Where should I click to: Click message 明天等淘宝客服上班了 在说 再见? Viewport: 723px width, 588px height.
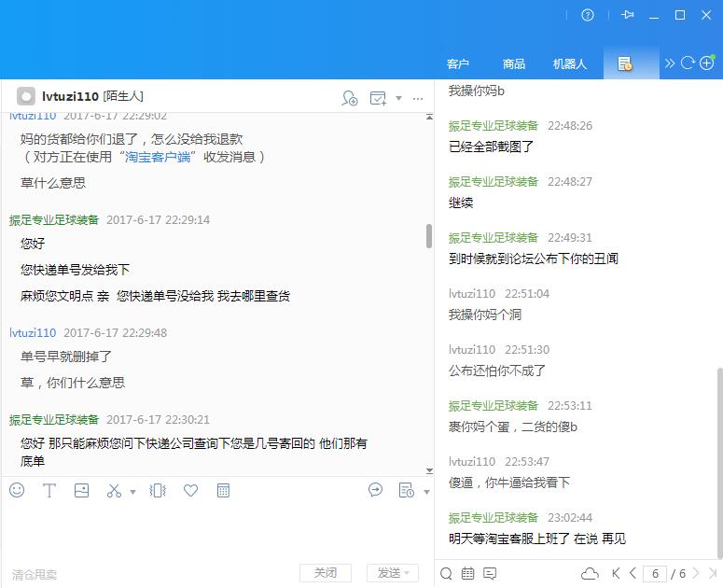click(537, 539)
